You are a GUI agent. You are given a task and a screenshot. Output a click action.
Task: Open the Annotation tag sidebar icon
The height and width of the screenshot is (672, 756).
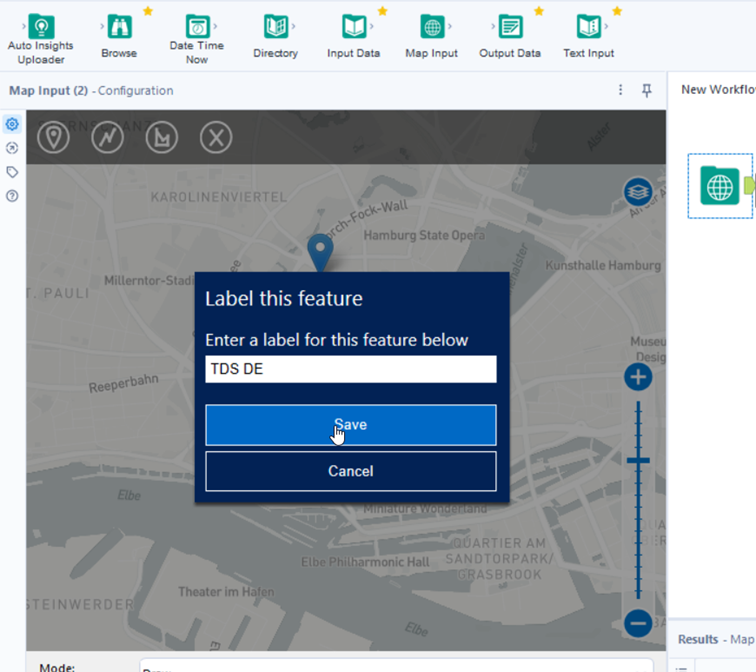coord(12,172)
